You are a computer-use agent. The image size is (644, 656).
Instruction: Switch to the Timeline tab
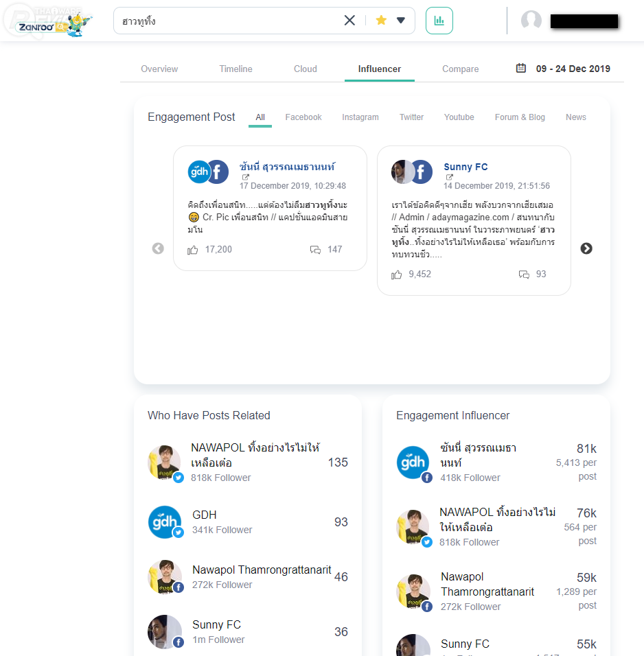[235, 69]
